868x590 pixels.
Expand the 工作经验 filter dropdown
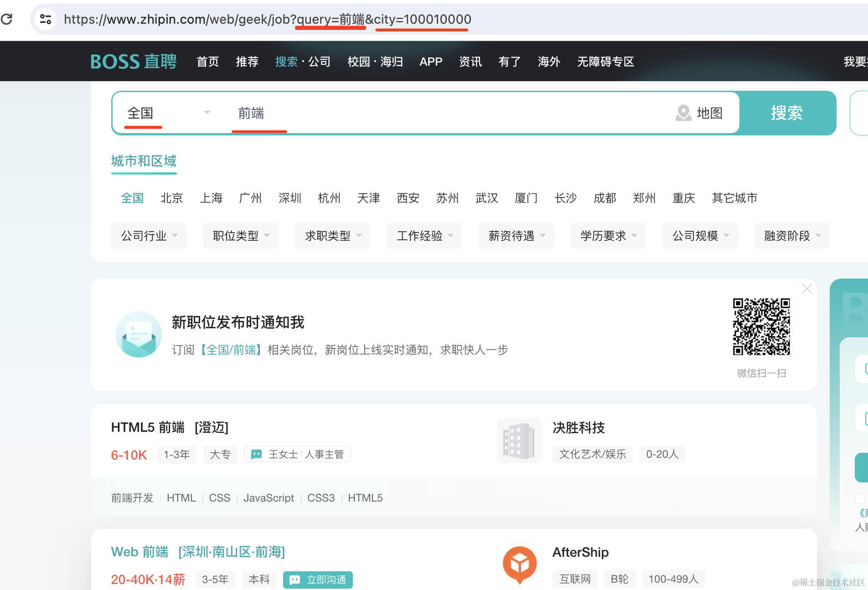[x=424, y=236]
